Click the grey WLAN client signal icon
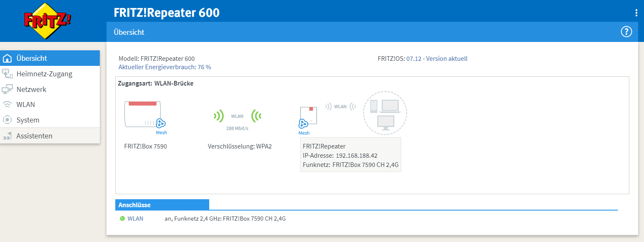Viewport: 644px width, 242px height. point(340,107)
